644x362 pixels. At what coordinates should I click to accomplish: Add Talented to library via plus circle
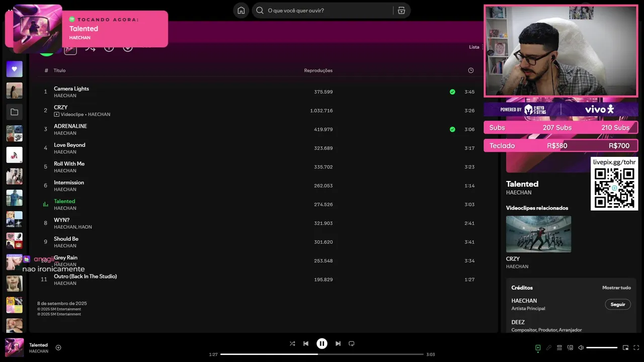click(58, 347)
